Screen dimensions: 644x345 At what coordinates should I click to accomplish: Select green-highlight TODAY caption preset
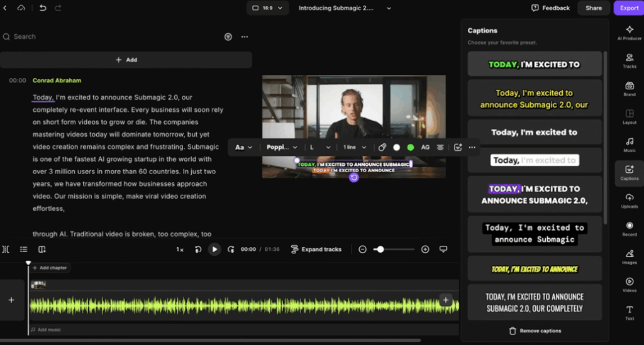pos(535,64)
